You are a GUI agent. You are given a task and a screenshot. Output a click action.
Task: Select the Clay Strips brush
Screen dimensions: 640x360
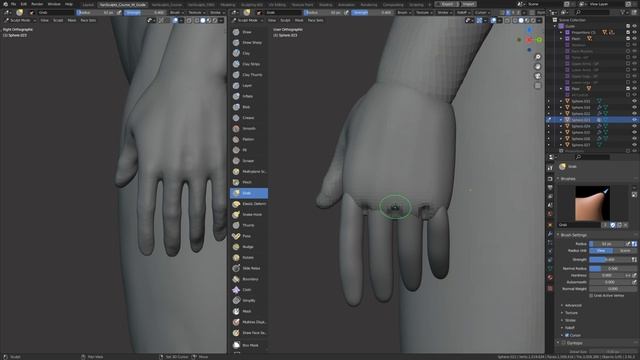coord(249,64)
